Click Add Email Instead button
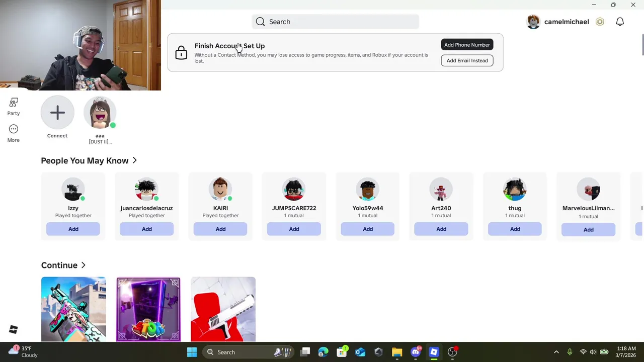 point(467,60)
